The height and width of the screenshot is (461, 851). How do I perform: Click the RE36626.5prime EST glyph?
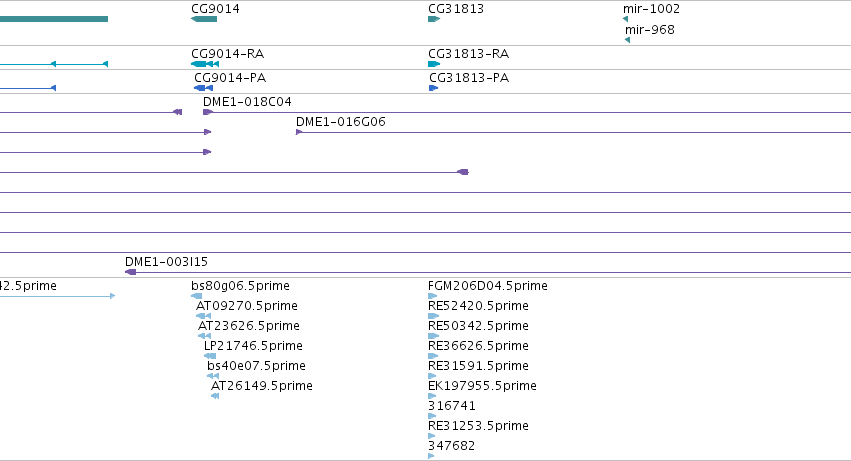(x=433, y=356)
